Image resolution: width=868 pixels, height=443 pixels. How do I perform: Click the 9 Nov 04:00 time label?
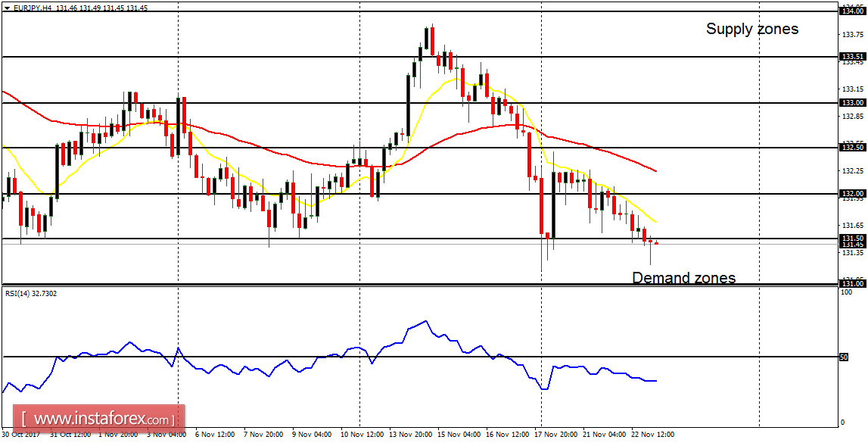pyautogui.click(x=313, y=434)
